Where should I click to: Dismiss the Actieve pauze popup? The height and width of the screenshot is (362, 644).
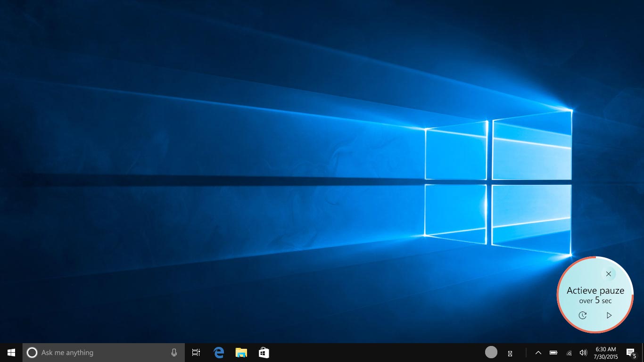(x=609, y=274)
